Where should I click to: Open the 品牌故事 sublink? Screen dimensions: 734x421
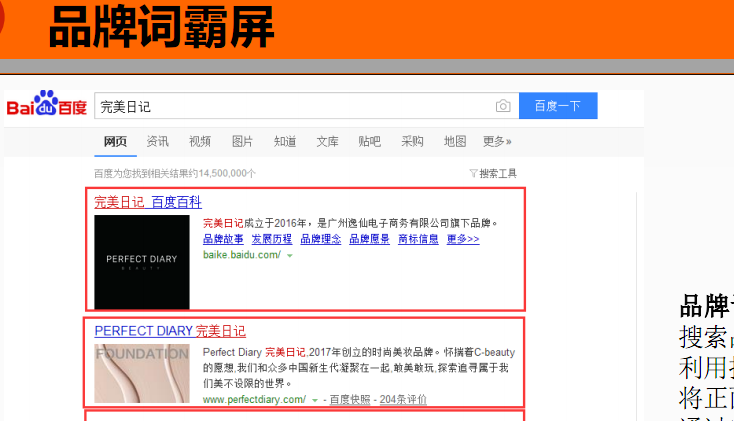click(x=223, y=239)
